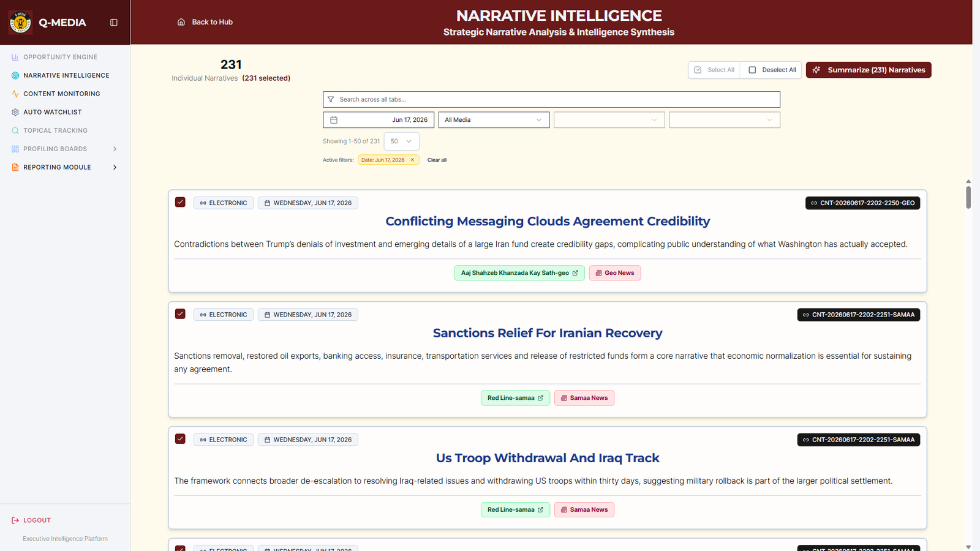The image size is (980, 551).
Task: Click calendar icon on Sanctions Relief card's date tag
Action: (x=267, y=315)
